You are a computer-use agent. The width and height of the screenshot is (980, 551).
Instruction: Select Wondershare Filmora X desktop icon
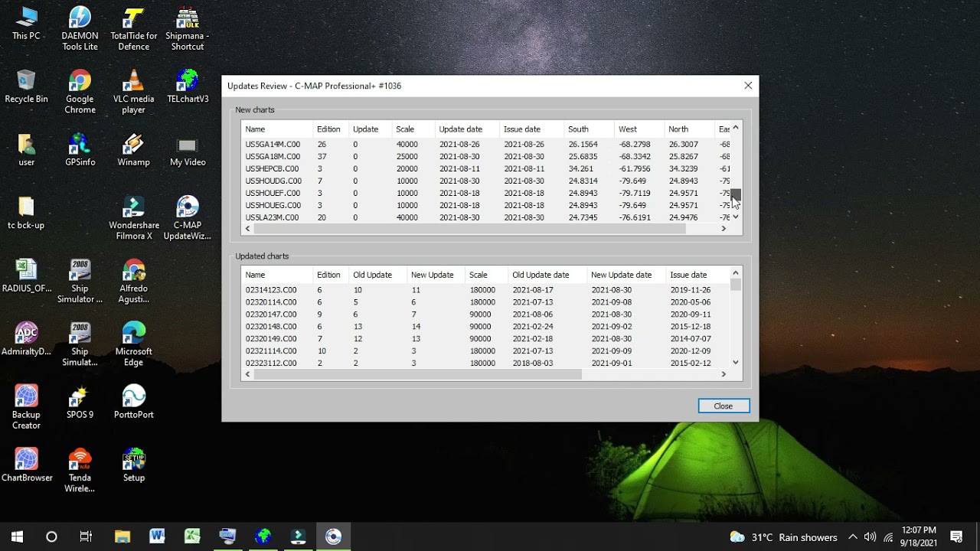coord(134,218)
